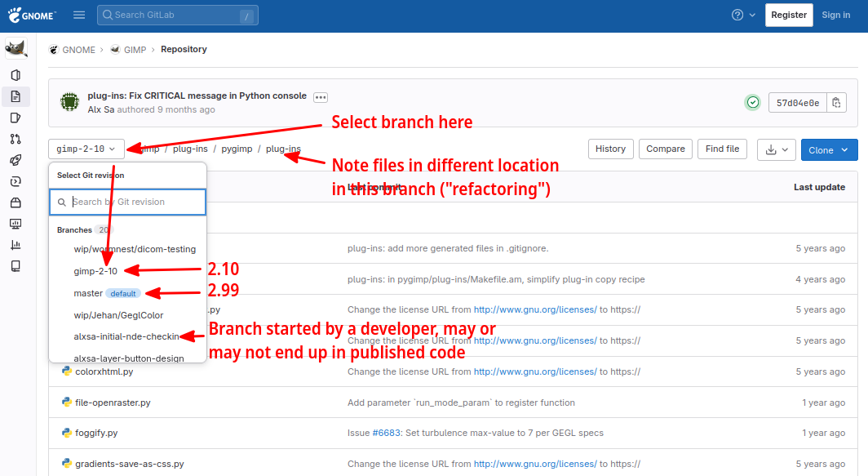Open Packages and registries sidebar icon
This screenshot has height=476, width=868.
[15, 202]
